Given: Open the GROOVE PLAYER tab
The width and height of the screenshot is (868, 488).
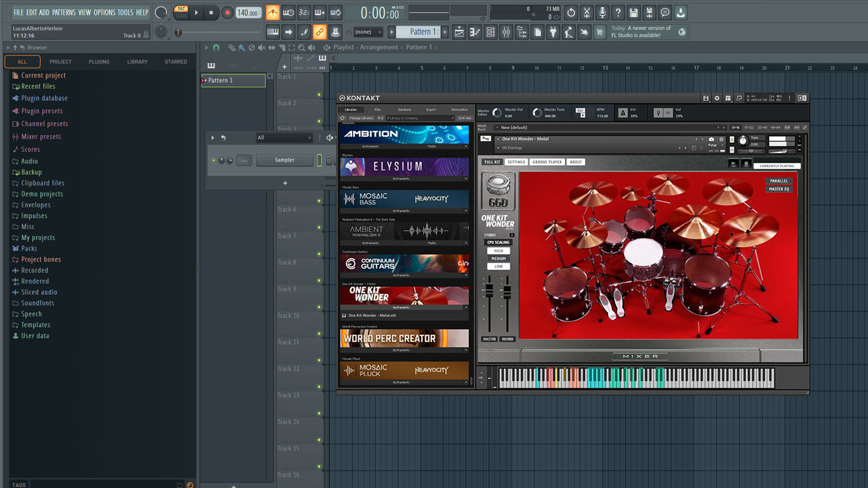Looking at the screenshot, I should pyautogui.click(x=547, y=162).
